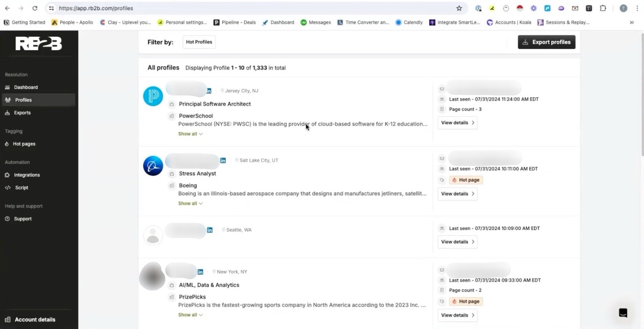View details of the Boeing profile

pos(458,194)
